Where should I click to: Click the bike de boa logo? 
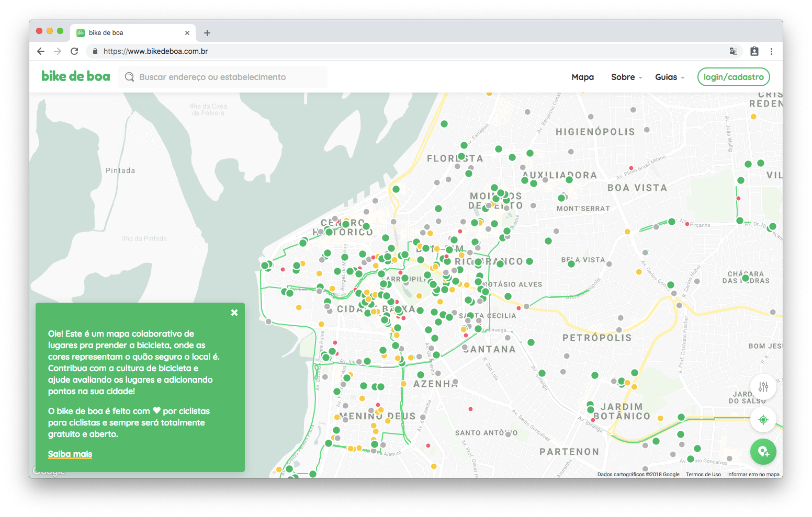pos(76,77)
